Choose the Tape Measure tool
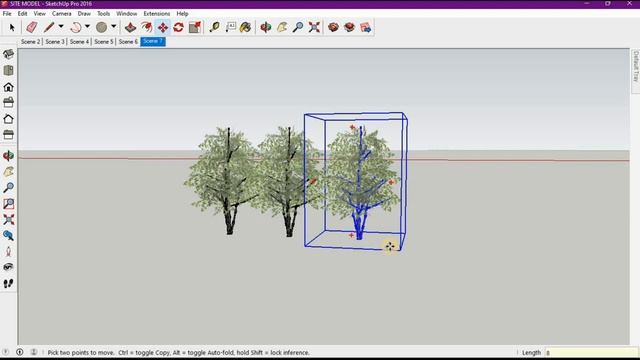This screenshot has width=640, height=360. (214, 27)
